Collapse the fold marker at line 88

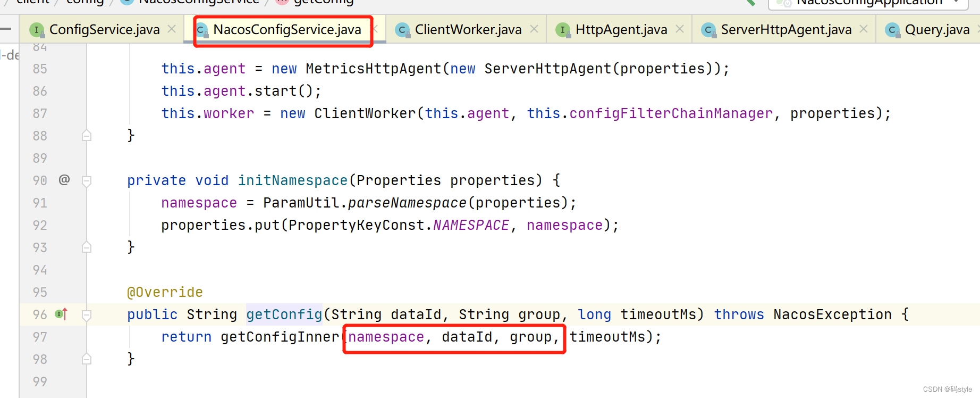click(x=87, y=136)
